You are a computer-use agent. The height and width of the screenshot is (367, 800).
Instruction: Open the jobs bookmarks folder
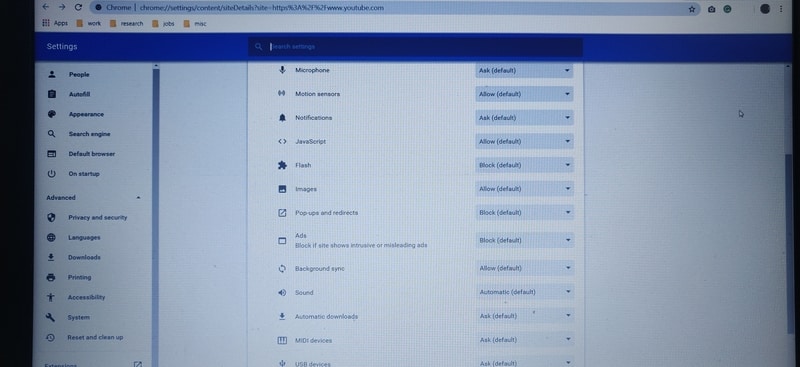point(163,23)
